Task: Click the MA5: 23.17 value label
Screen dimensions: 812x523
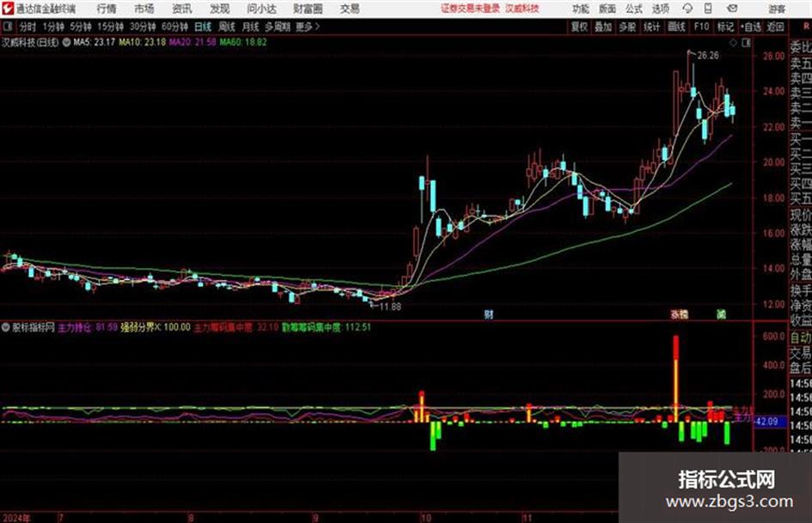Action: tap(94, 42)
